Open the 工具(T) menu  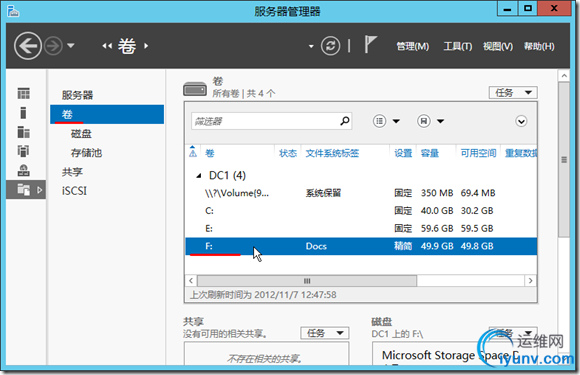[x=458, y=46]
